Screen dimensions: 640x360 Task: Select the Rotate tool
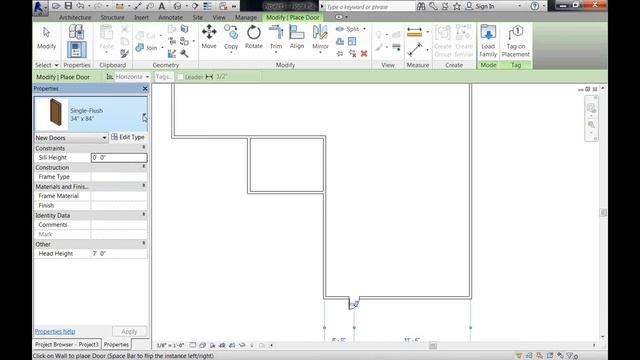(x=253, y=37)
